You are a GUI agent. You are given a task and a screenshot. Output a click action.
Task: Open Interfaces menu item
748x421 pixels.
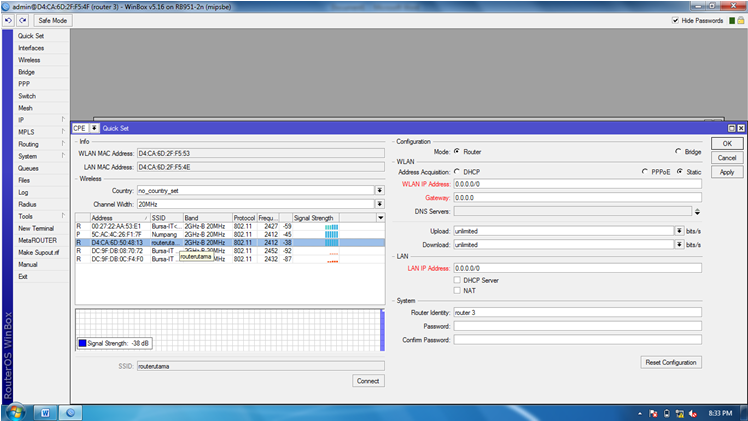(x=31, y=48)
